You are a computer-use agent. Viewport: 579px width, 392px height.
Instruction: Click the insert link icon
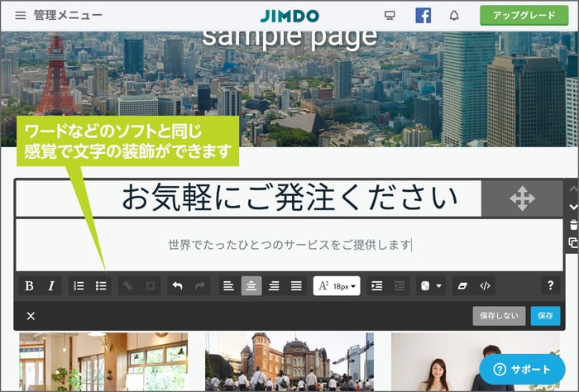[128, 285]
